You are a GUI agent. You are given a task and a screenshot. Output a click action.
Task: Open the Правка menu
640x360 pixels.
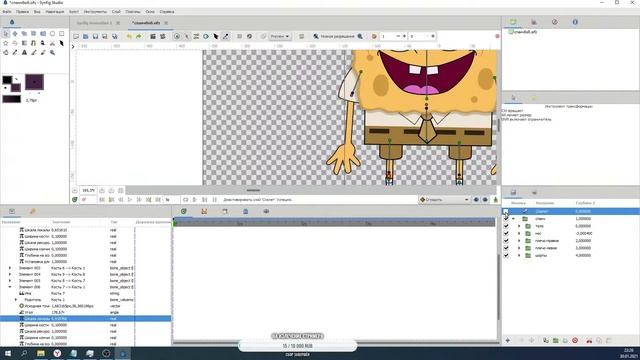22,12
